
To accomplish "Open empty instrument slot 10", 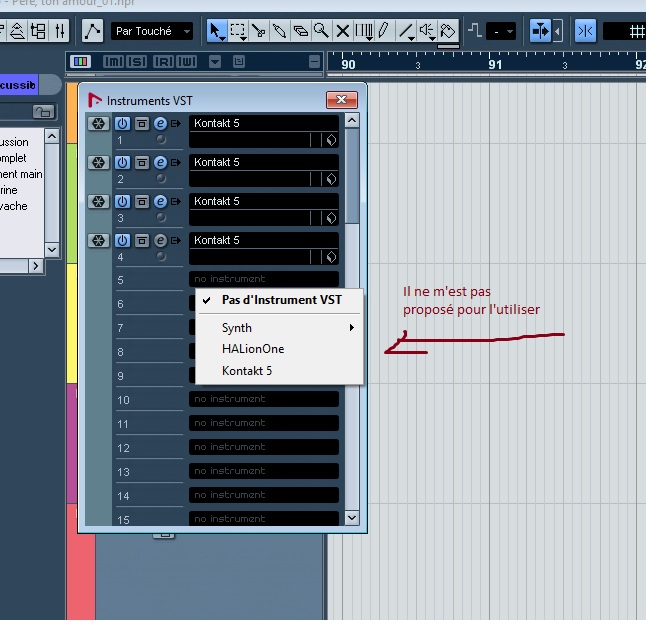I will 264,399.
